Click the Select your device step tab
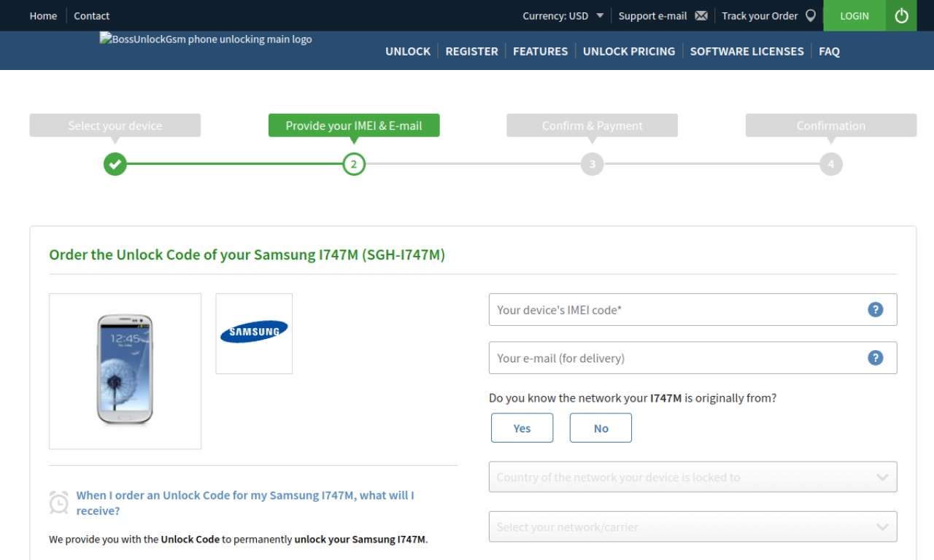 (x=115, y=125)
